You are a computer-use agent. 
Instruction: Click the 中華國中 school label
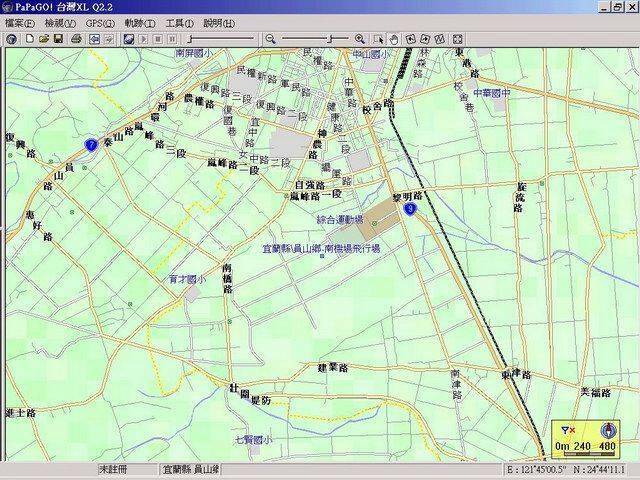pyautogui.click(x=492, y=93)
